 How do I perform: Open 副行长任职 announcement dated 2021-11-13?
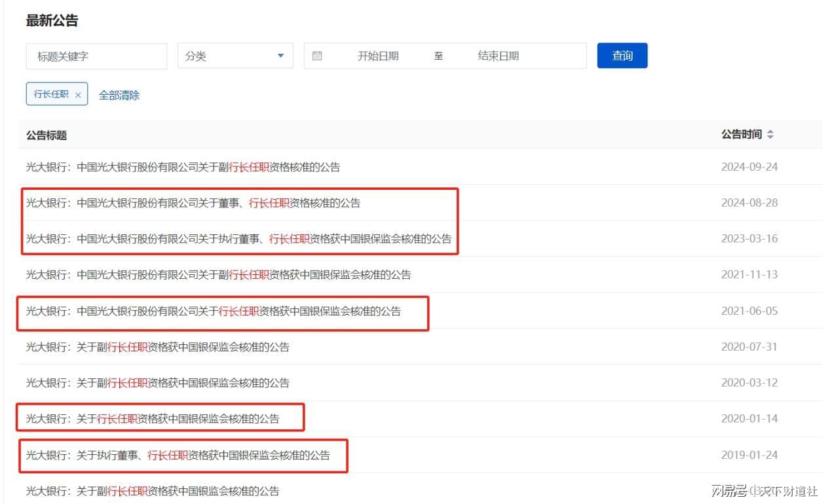[218, 275]
